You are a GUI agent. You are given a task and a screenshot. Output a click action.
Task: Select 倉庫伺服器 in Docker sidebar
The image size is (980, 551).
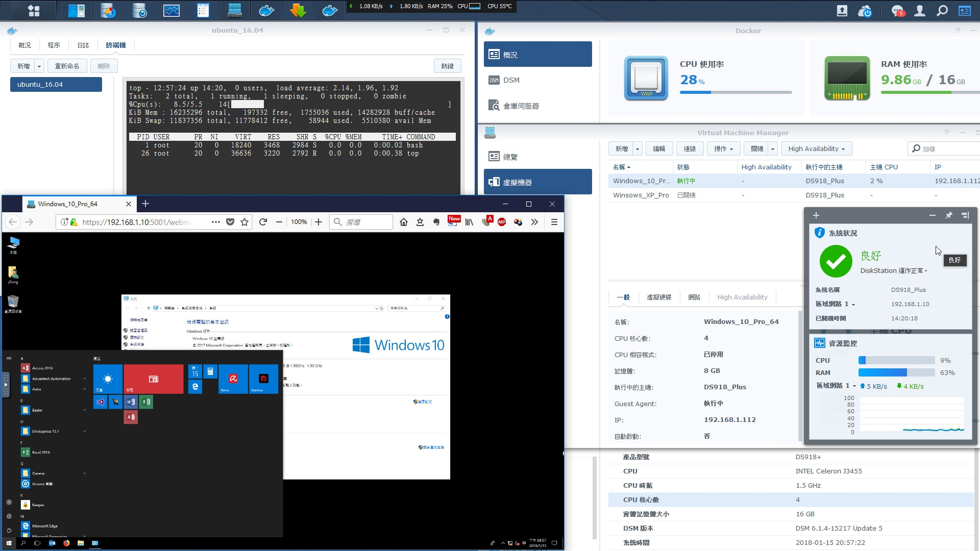coord(538,106)
